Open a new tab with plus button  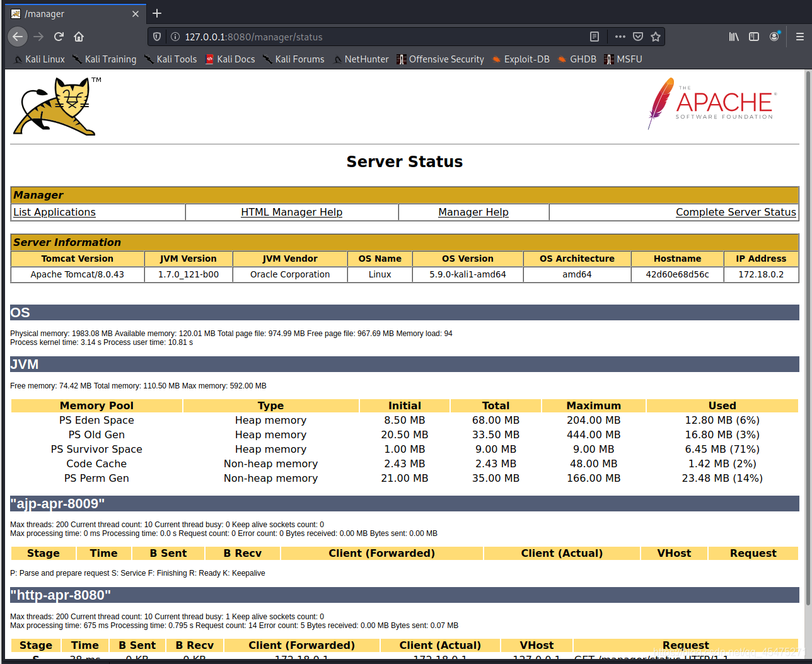point(157,13)
